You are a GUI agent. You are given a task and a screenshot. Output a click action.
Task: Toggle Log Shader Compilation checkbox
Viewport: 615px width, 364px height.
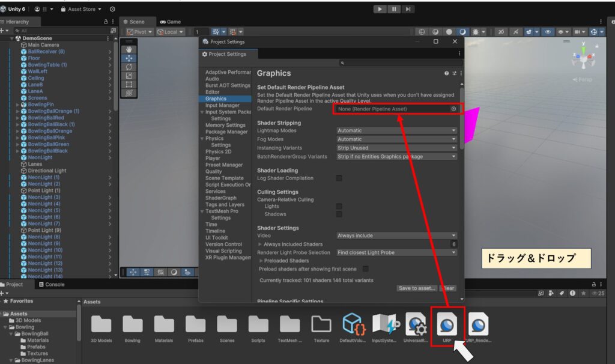coord(339,178)
